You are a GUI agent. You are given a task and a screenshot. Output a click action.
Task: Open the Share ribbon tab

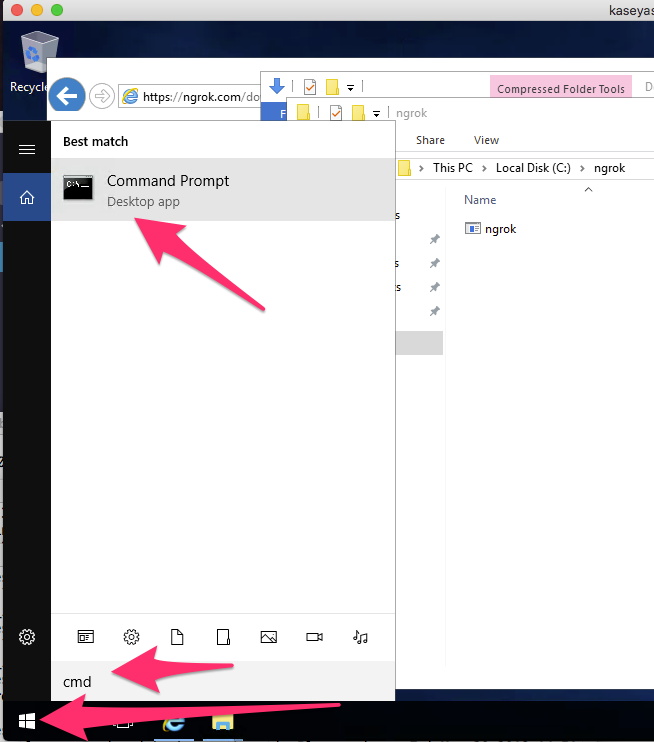pos(430,140)
